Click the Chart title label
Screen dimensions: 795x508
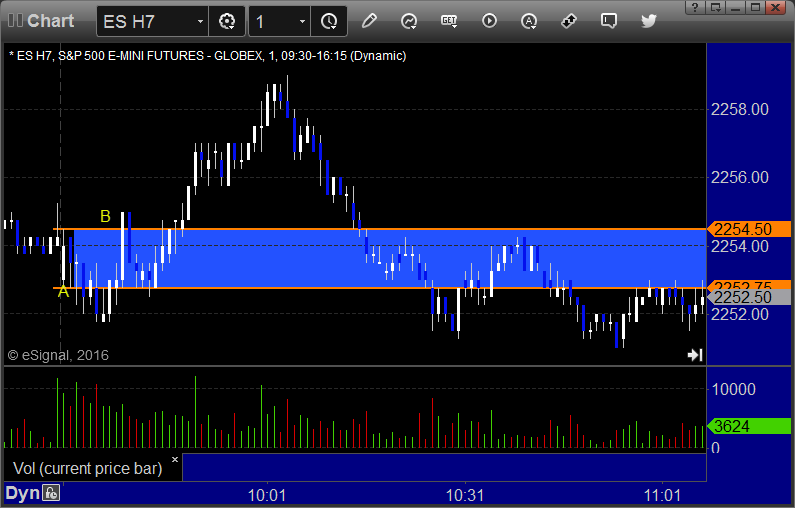tap(51, 21)
